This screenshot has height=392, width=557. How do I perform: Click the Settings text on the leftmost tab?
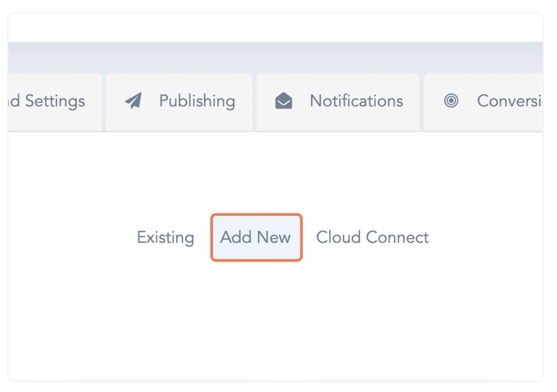(55, 101)
